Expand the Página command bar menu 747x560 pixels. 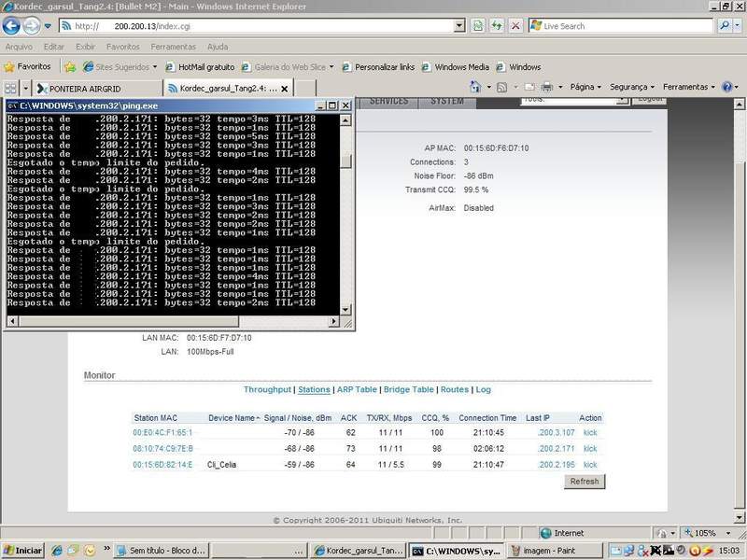point(585,87)
